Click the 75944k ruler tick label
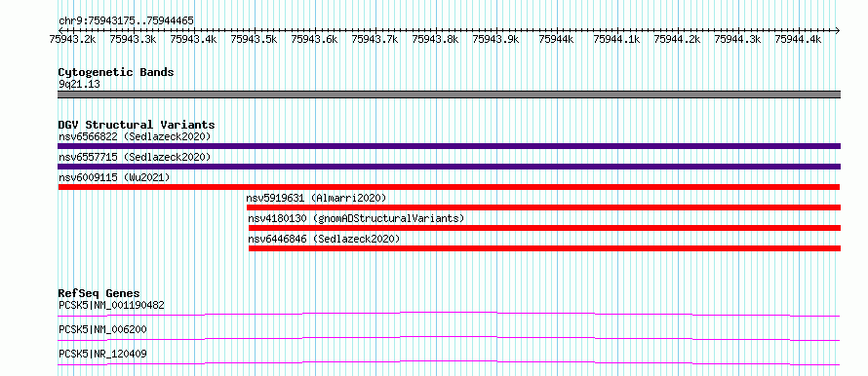Screen dimensions: 868x376 (x=556, y=39)
